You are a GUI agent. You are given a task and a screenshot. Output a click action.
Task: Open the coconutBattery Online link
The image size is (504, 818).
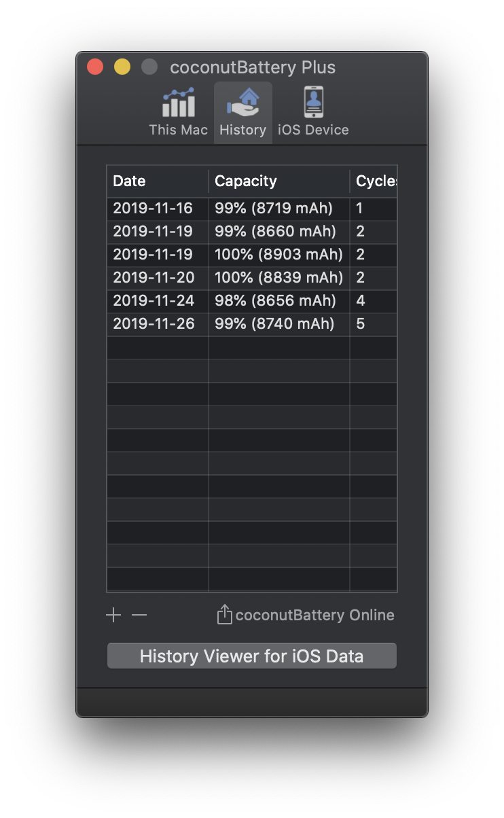coord(314,616)
